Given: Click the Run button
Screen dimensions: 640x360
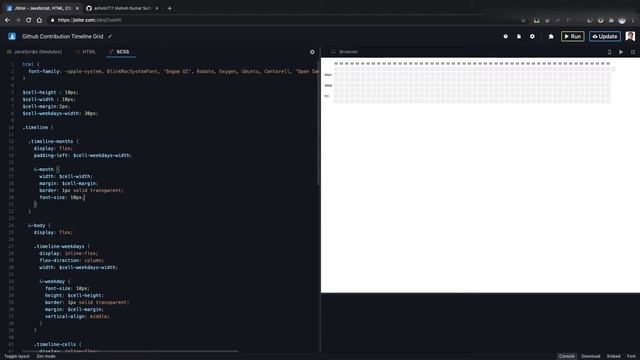Looking at the screenshot, I should click(x=572, y=36).
